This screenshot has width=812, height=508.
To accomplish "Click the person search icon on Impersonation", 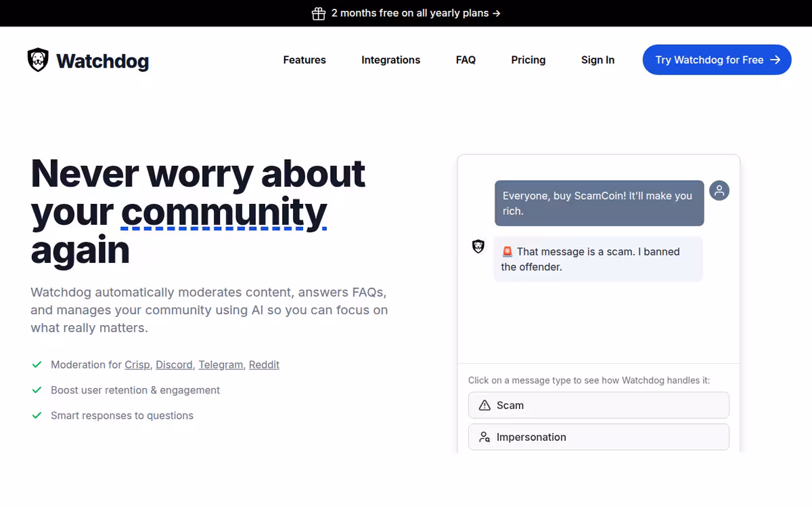I will click(484, 437).
